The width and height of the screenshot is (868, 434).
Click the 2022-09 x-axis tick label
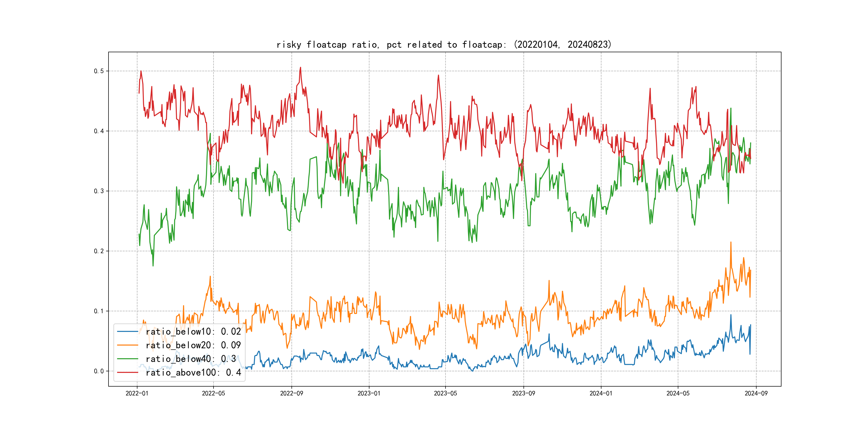291,393
